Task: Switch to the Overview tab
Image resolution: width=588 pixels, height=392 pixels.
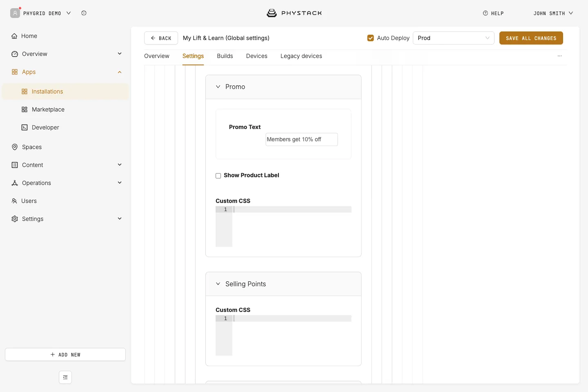Action: tap(157, 56)
